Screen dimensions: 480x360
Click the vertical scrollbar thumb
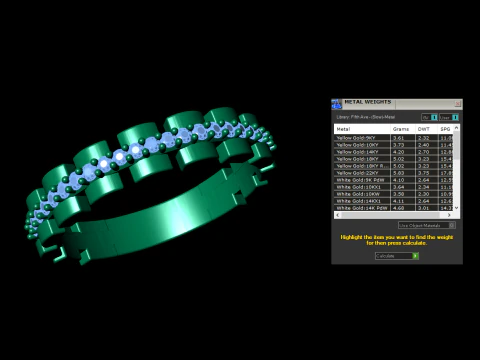[x=457, y=145]
